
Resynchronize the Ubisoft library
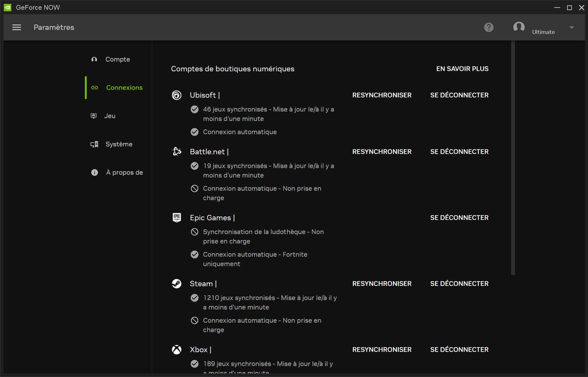(382, 95)
